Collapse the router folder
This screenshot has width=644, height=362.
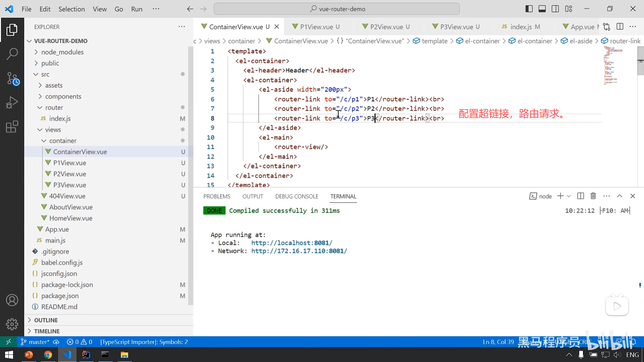(54, 107)
